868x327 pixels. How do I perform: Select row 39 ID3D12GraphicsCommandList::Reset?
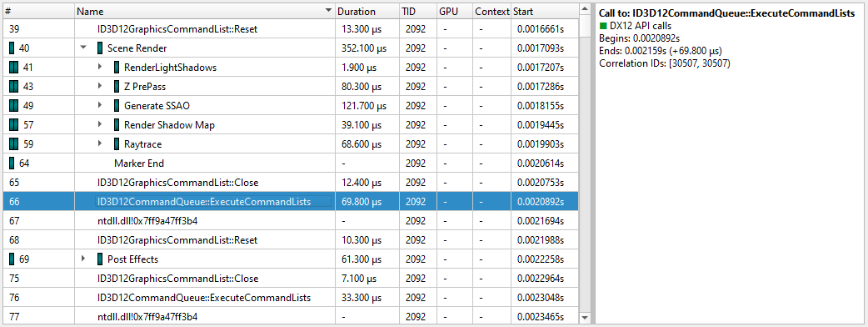(291, 29)
